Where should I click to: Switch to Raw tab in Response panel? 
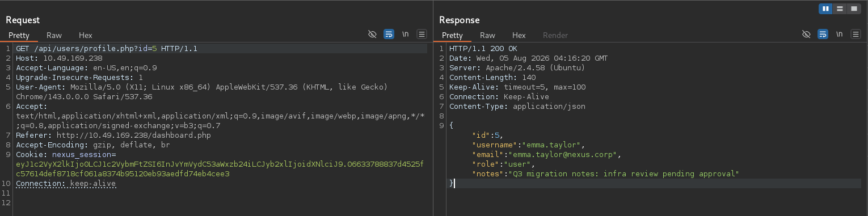pos(487,35)
